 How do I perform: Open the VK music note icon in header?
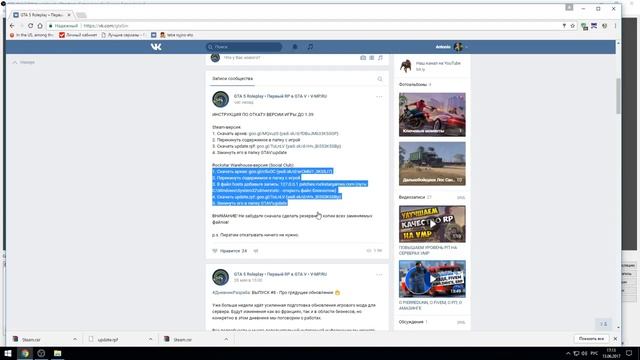click(310, 47)
